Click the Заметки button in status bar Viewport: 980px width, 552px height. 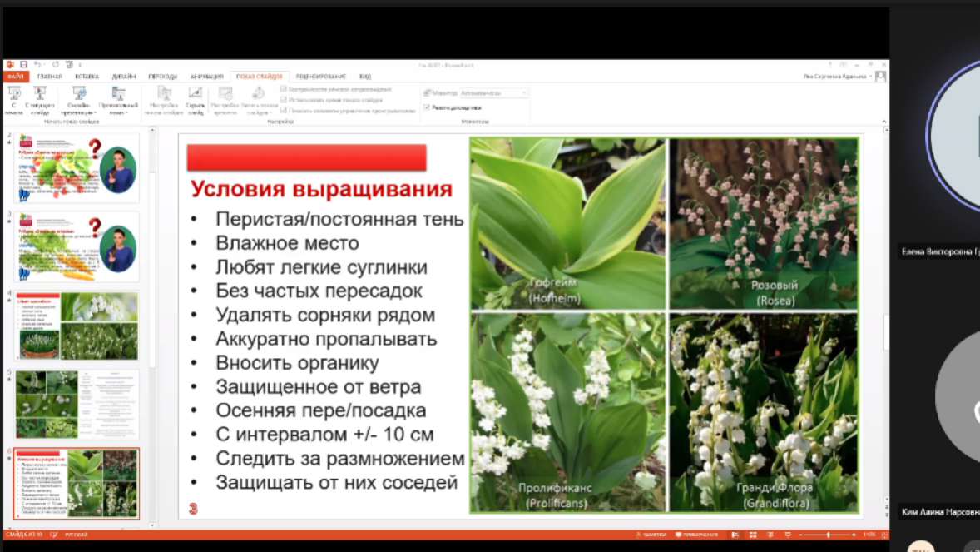pyautogui.click(x=651, y=535)
